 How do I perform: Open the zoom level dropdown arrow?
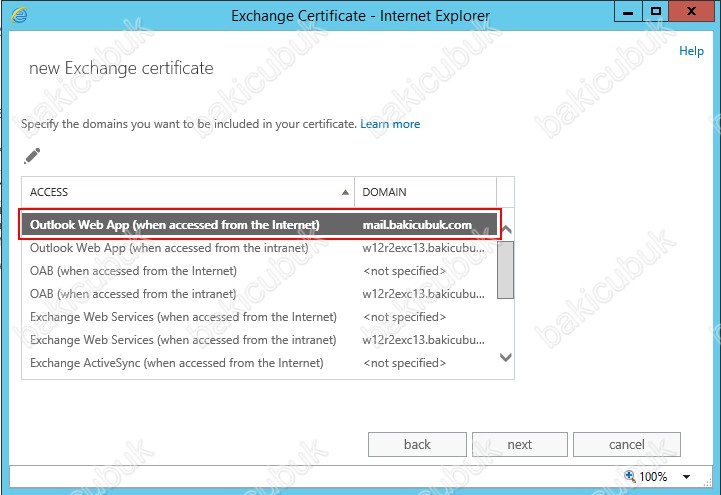point(687,477)
